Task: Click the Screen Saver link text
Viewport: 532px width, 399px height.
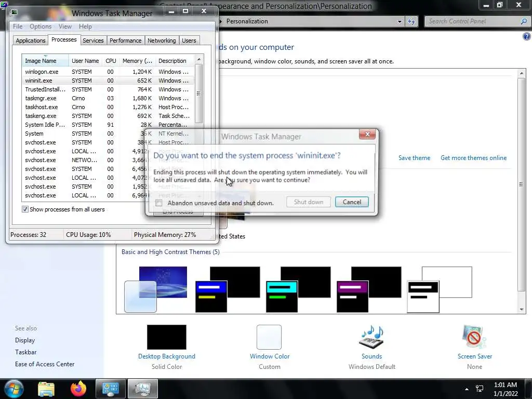Action: (474, 356)
